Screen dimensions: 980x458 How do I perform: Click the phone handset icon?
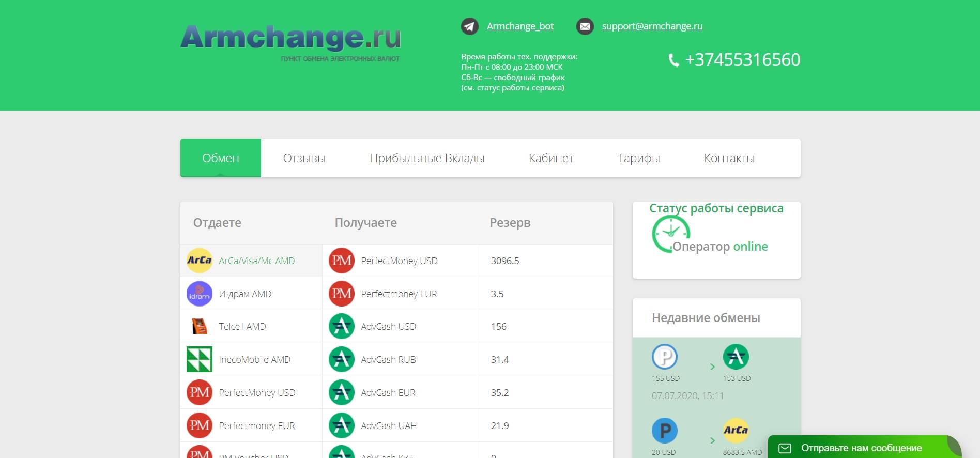(x=673, y=60)
